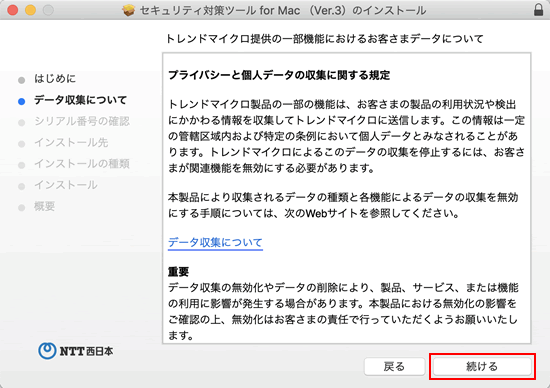The image size is (550, 388).
Task: Select the インストールの種類 sidebar step
Action: 82,164
